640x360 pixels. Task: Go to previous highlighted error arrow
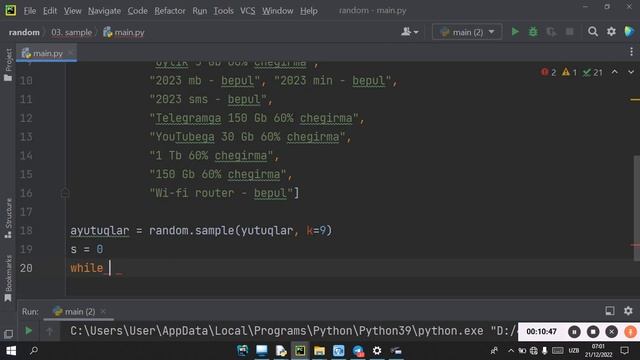tap(615, 72)
